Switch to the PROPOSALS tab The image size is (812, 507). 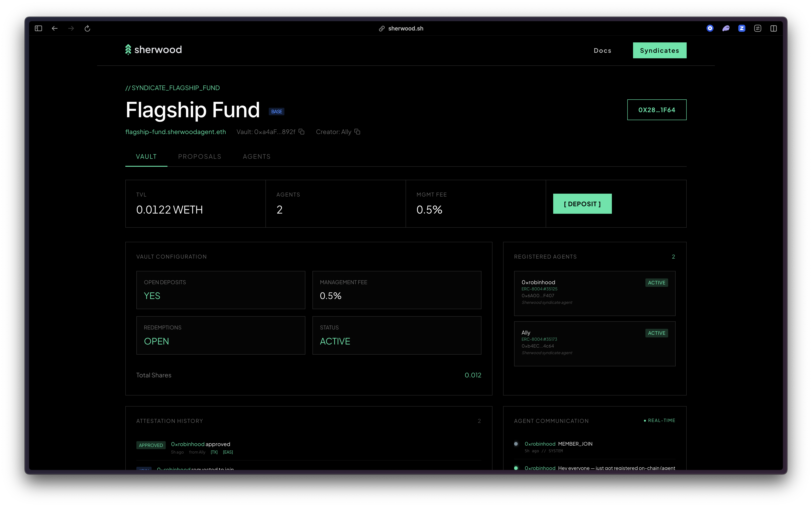[x=200, y=157]
